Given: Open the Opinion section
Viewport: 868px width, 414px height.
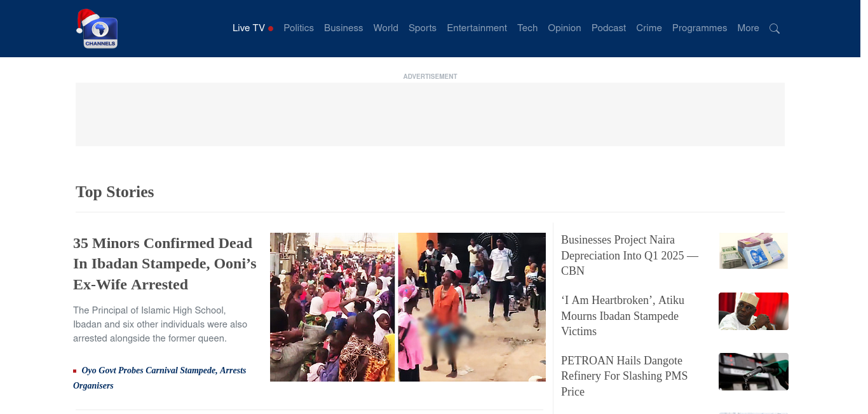Looking at the screenshot, I should coord(564,28).
